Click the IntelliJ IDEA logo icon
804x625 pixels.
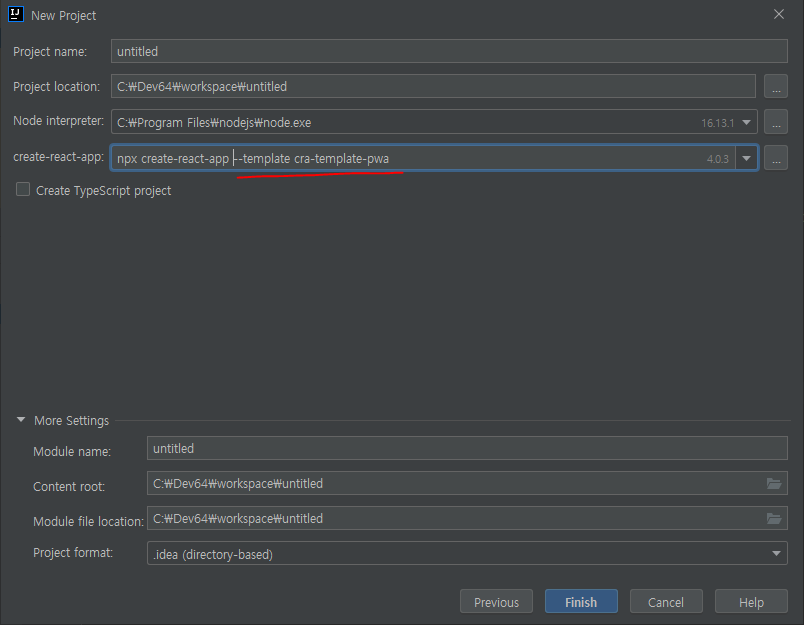point(16,14)
